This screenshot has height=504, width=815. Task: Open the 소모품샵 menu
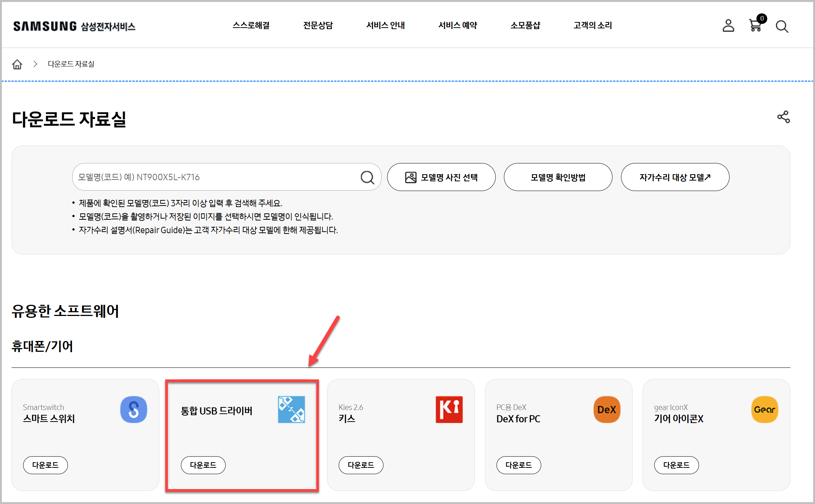(525, 25)
